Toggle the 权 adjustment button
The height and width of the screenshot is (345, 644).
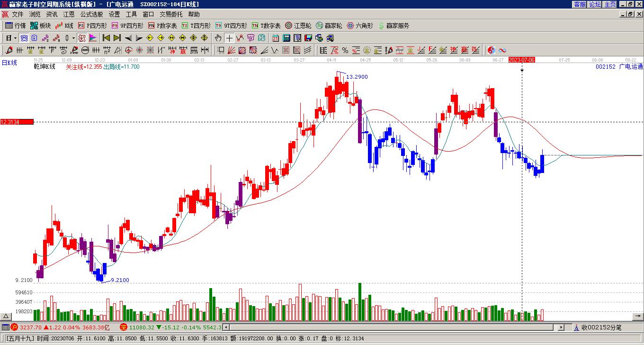[81, 38]
